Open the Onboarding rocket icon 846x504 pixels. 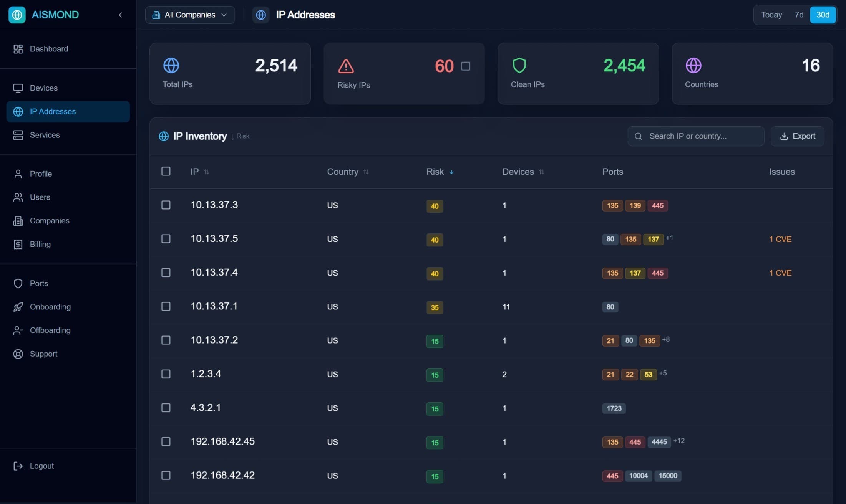[x=18, y=307]
